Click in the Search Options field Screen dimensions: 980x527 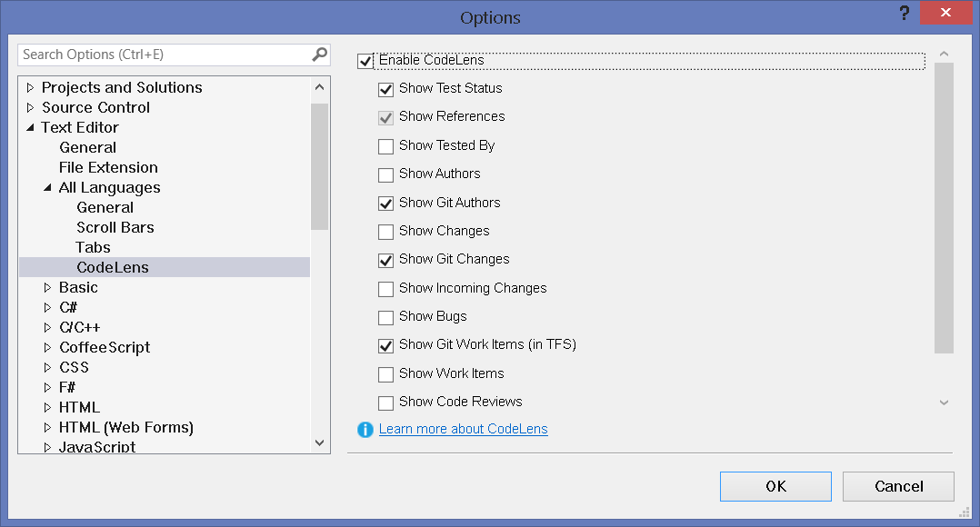point(165,55)
